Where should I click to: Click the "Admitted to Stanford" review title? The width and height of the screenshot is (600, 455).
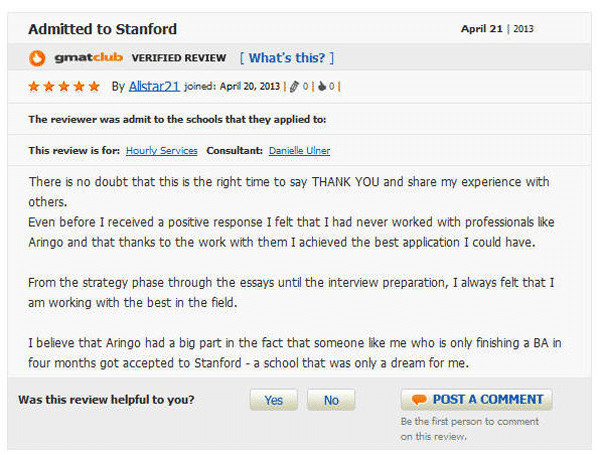[103, 29]
